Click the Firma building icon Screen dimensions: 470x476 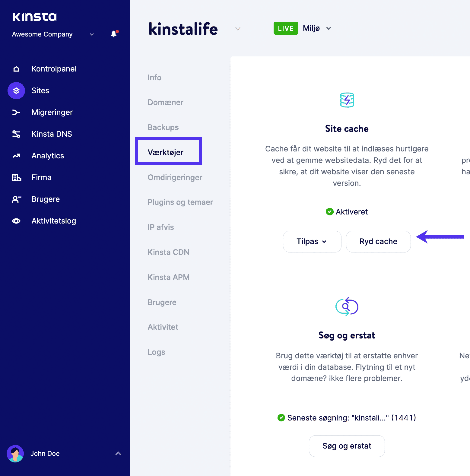tap(16, 177)
